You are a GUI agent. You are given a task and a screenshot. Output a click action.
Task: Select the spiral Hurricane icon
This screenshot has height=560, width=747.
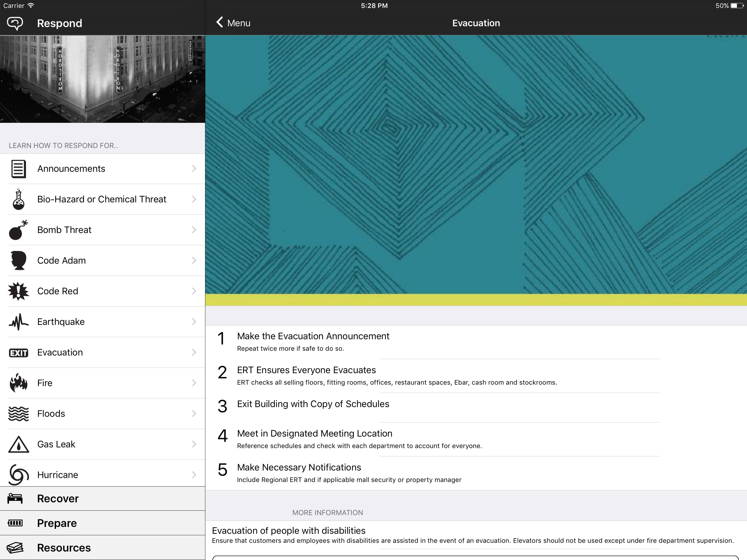tap(18, 474)
